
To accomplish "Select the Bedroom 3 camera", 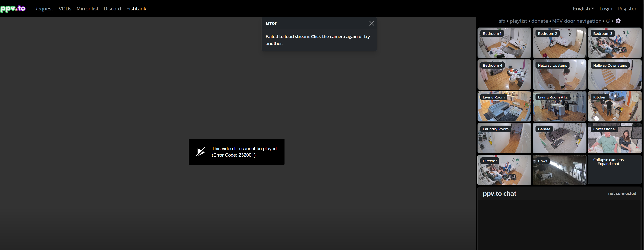I will (x=615, y=43).
